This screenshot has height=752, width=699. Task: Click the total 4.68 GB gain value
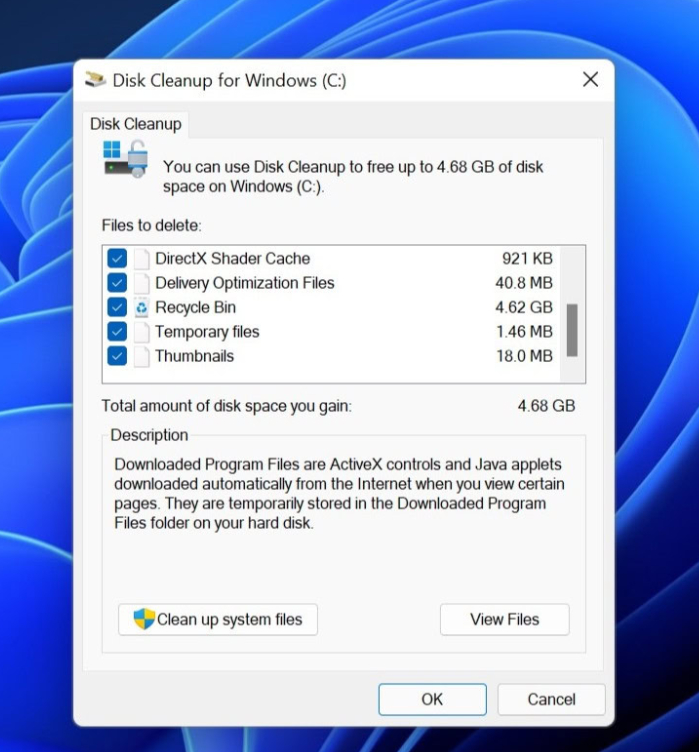[x=546, y=406]
